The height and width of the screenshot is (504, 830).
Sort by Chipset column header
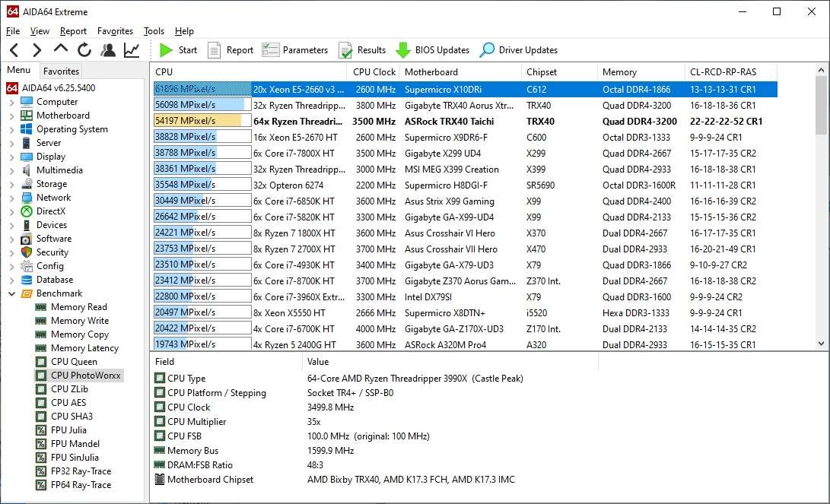(559, 72)
